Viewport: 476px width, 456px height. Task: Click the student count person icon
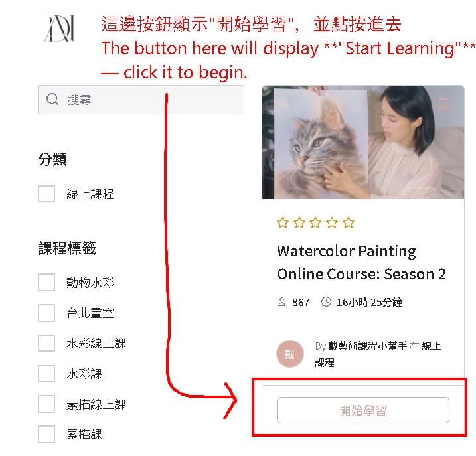pyautogui.click(x=281, y=302)
